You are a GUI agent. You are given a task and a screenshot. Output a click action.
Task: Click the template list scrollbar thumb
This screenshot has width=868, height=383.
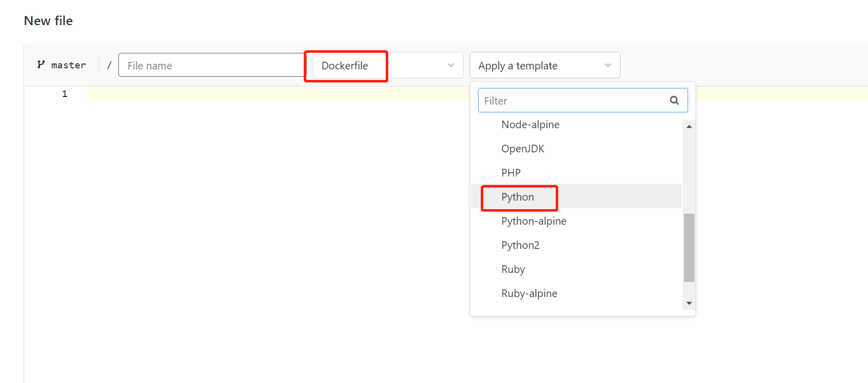coord(689,248)
